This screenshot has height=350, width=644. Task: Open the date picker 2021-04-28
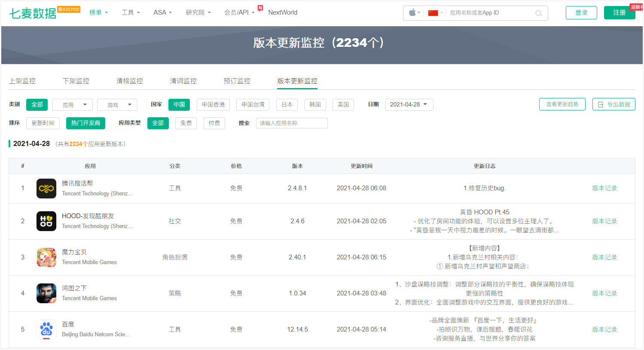409,105
